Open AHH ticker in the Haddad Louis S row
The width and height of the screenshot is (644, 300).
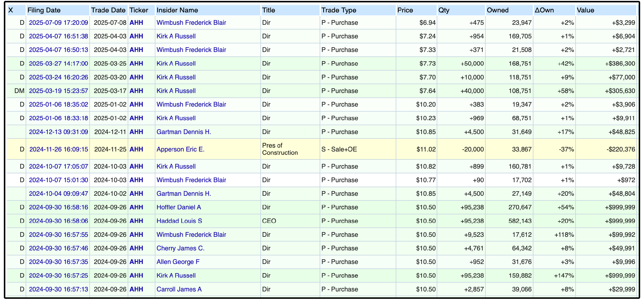point(136,221)
